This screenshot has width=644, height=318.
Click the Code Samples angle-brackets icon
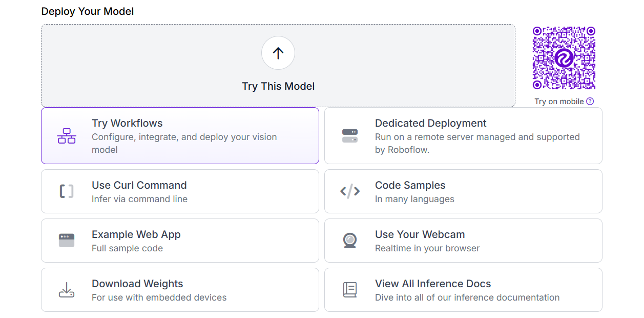click(x=350, y=191)
